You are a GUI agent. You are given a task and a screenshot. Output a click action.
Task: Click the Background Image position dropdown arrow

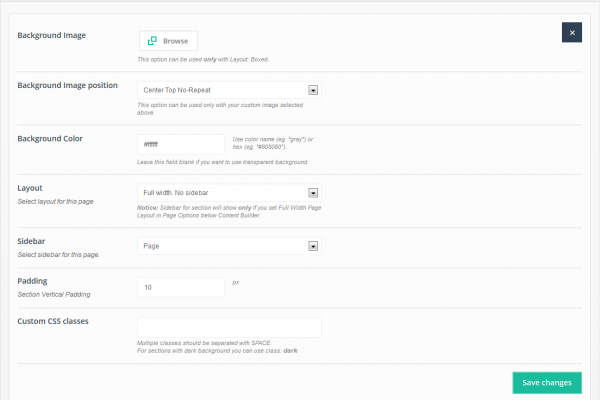[x=313, y=90]
